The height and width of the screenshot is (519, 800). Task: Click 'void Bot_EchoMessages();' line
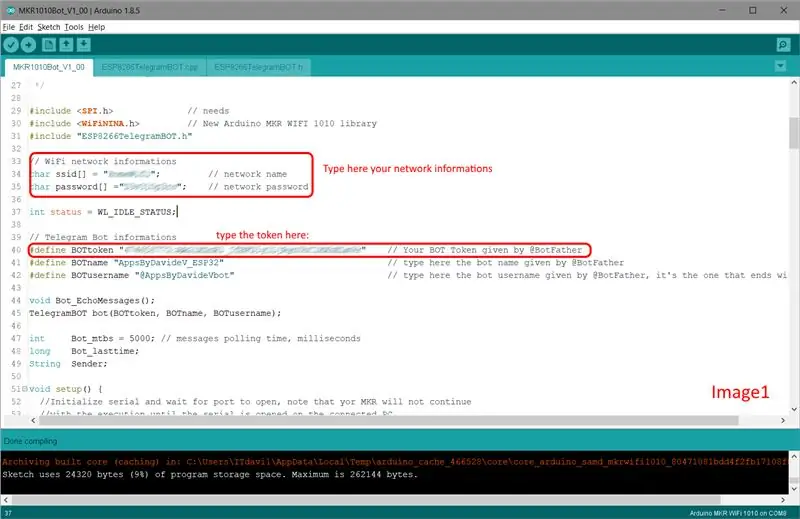pyautogui.click(x=92, y=301)
